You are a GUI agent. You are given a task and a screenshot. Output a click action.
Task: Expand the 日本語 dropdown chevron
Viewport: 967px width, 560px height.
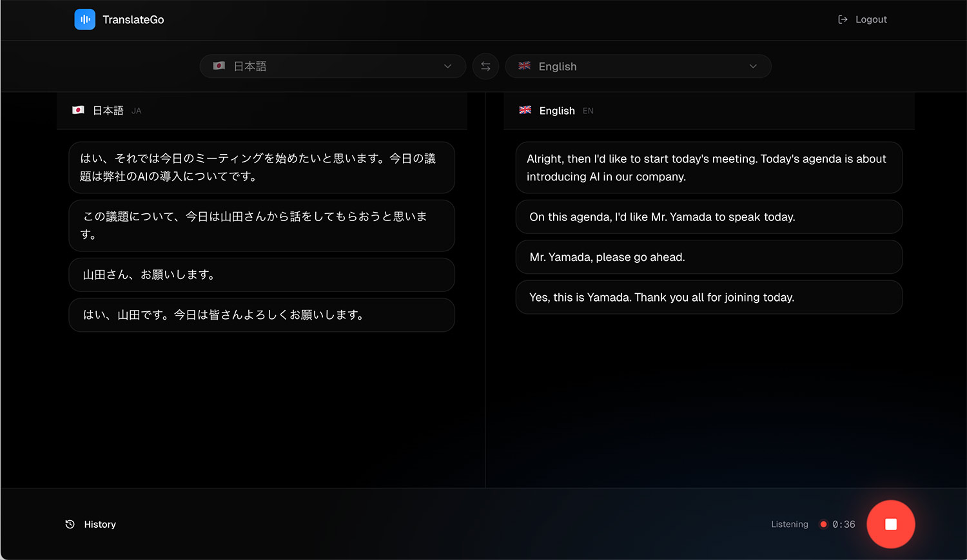448,66
